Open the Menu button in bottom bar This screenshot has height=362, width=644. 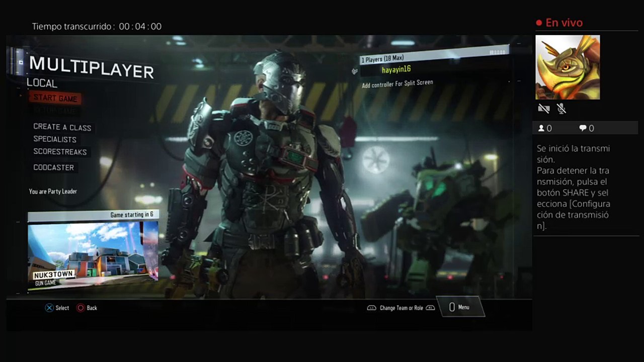461,307
